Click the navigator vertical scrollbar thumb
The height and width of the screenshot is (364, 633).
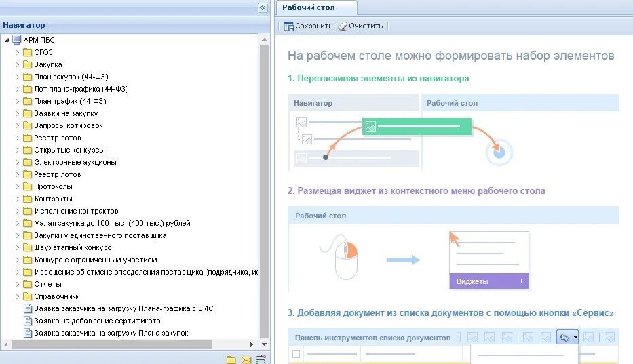tap(264, 191)
